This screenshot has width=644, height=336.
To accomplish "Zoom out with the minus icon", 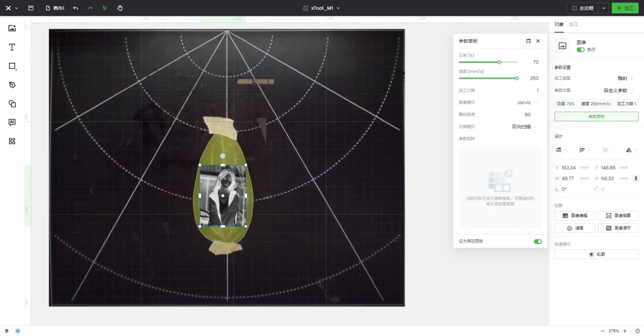I will [x=603, y=331].
